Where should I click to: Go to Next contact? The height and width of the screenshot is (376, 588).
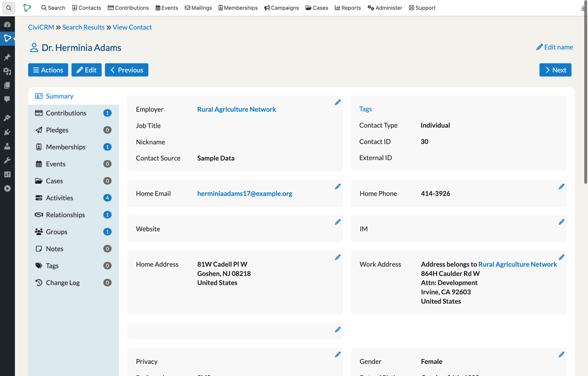click(555, 70)
